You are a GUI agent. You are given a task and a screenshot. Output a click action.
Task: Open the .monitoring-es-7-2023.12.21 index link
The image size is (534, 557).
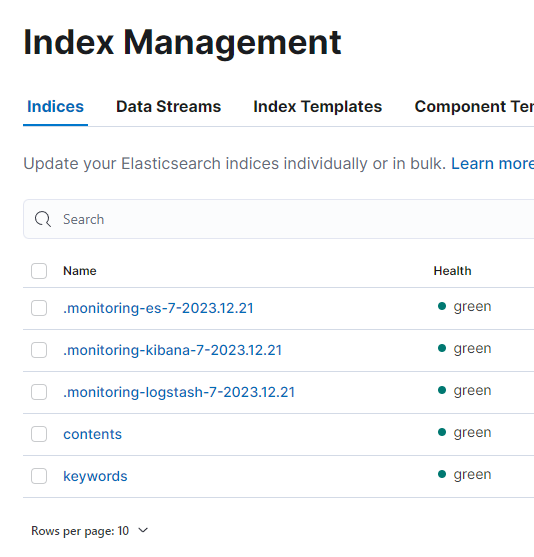click(158, 308)
